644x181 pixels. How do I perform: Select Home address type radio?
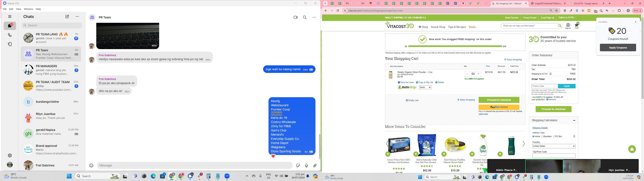click(533, 136)
